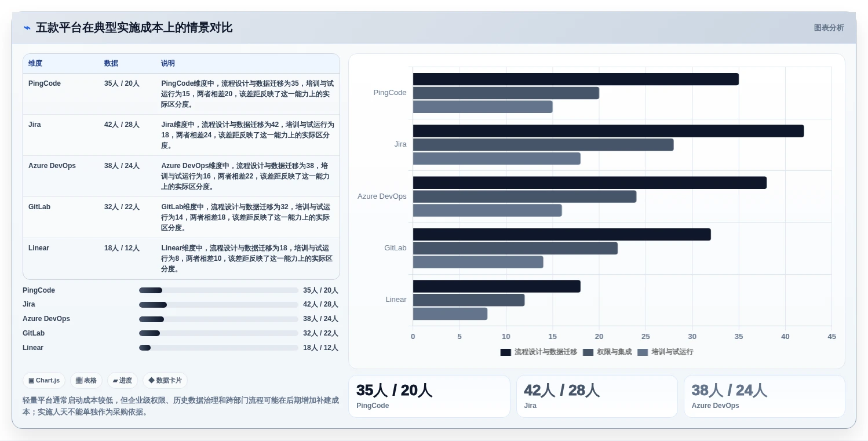Open the Azure DevOps 38人 / 24人 data card
Viewport: 868px width, 441px height.
pyautogui.click(x=764, y=396)
